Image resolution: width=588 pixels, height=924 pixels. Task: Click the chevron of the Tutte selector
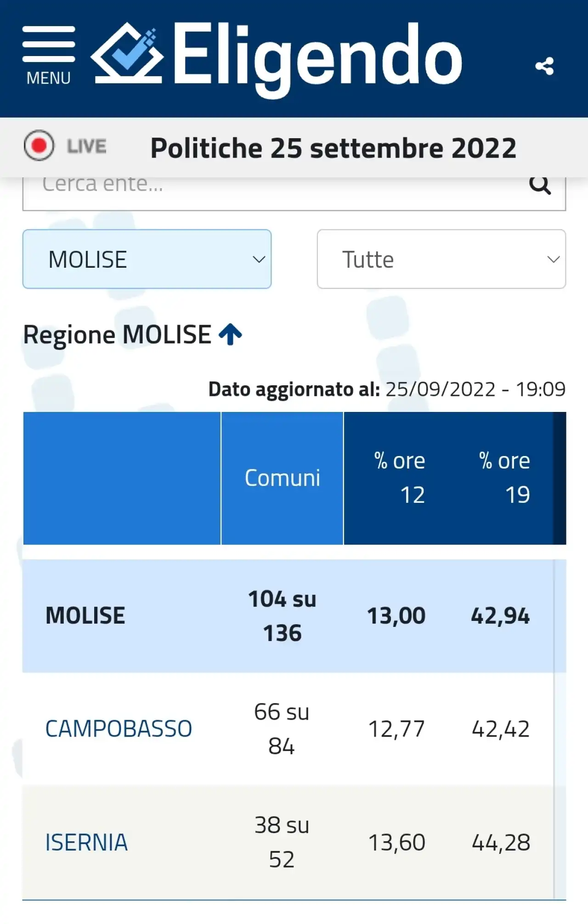coord(553,259)
